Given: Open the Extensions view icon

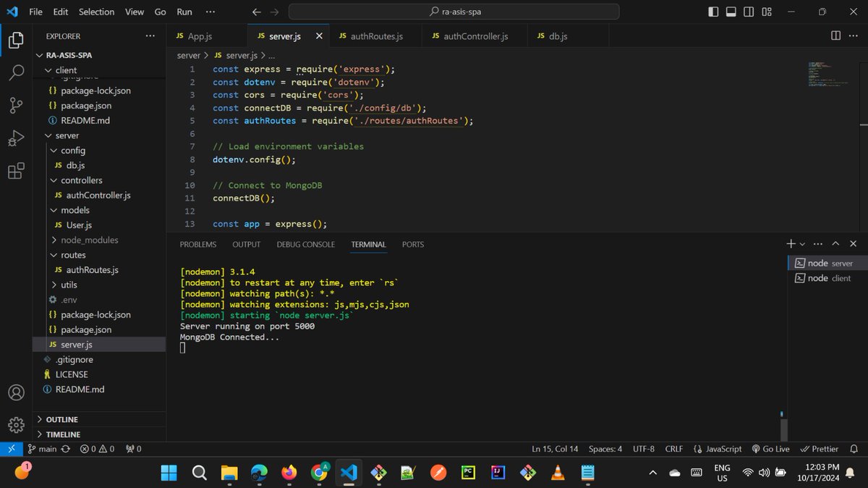Looking at the screenshot, I should point(16,172).
